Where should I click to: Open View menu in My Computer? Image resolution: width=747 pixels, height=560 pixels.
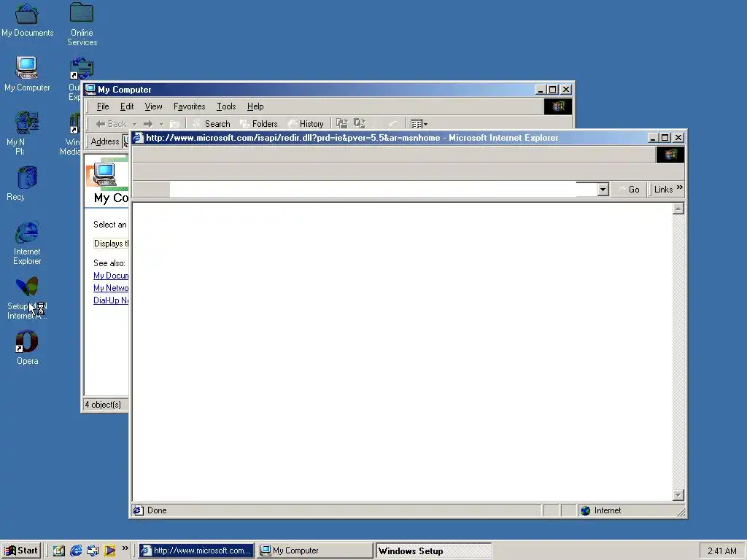pyautogui.click(x=153, y=106)
